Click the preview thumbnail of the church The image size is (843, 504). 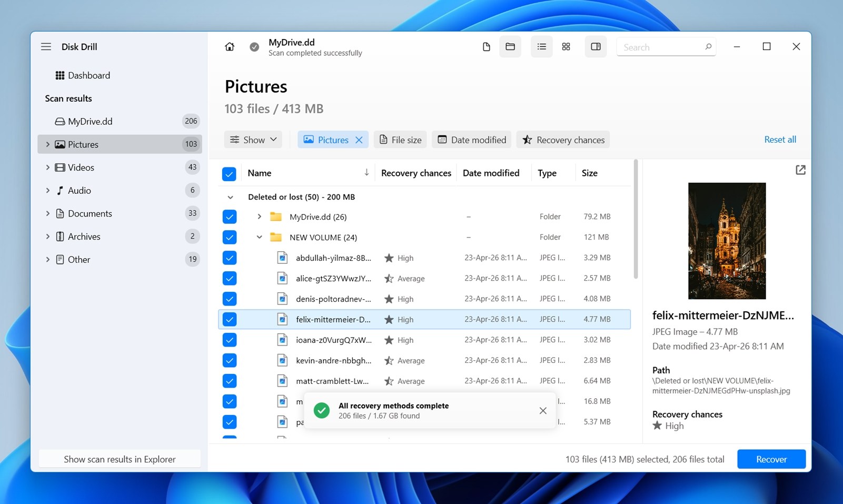[x=727, y=241]
